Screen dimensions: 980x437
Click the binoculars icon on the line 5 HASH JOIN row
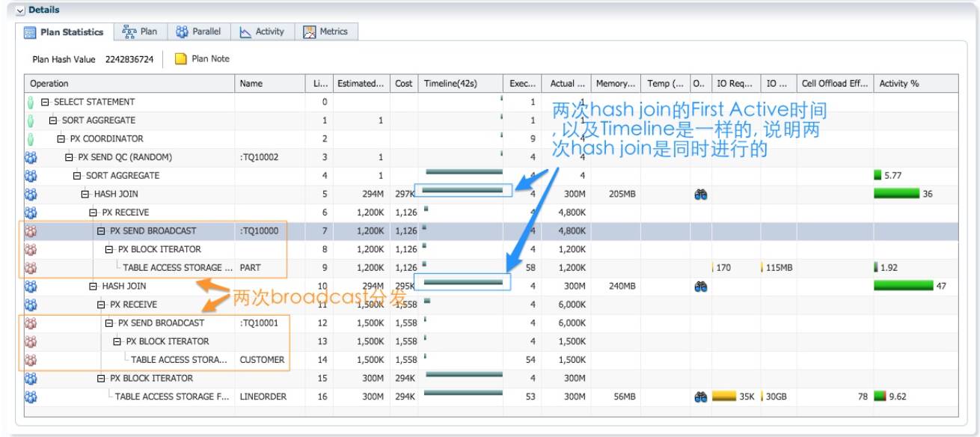click(x=701, y=195)
